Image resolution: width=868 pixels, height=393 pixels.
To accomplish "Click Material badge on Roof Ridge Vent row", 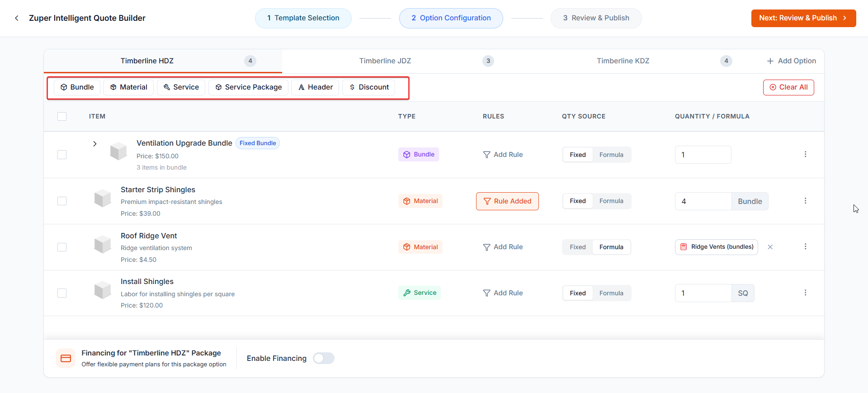I will pyautogui.click(x=420, y=247).
